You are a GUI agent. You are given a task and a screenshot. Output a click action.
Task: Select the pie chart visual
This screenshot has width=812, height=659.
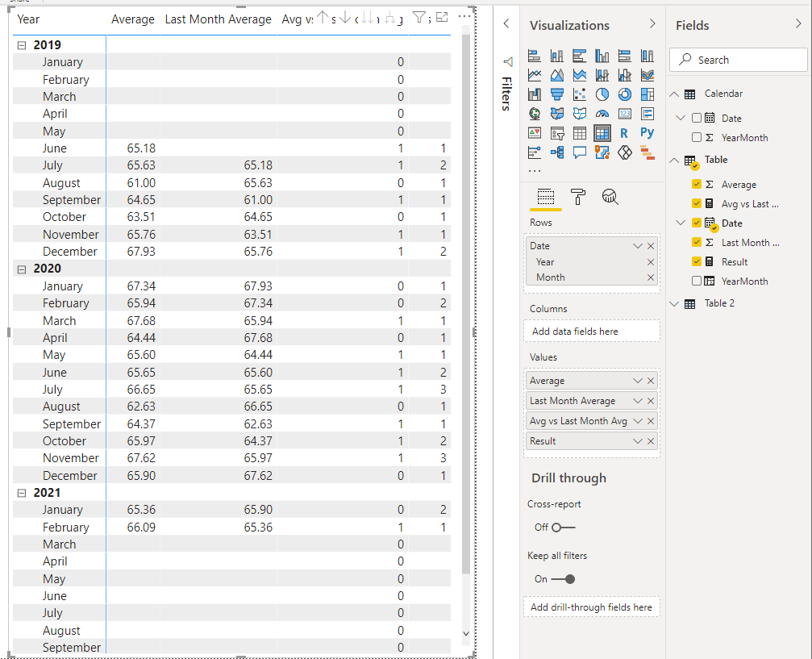click(602, 94)
